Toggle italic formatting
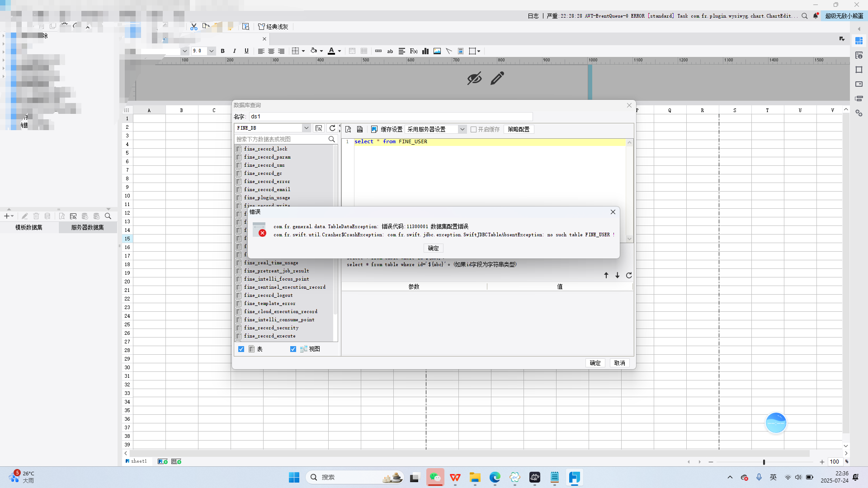Screen dimensions: 868x488 (x=234, y=51)
